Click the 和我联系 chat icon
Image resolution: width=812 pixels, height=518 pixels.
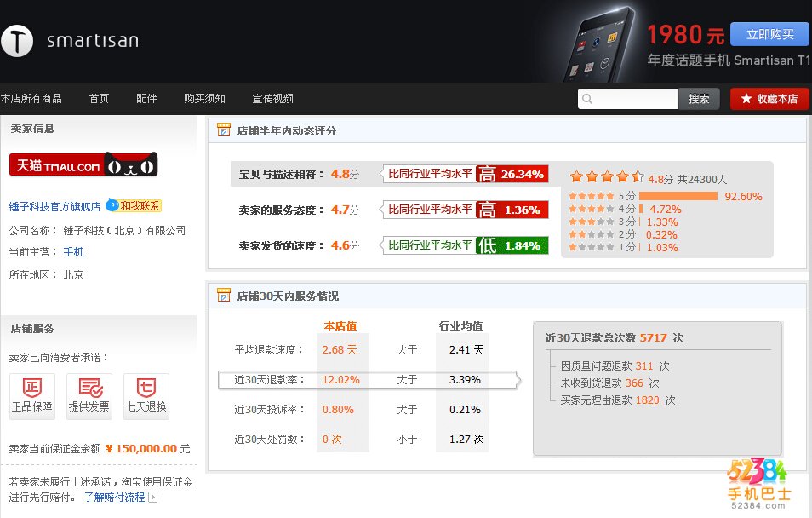[134, 206]
